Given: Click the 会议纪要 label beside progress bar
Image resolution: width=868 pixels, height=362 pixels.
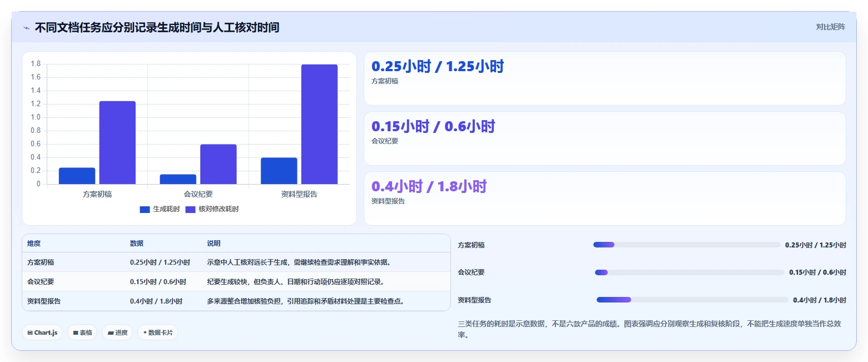Looking at the screenshot, I should coord(471,272).
